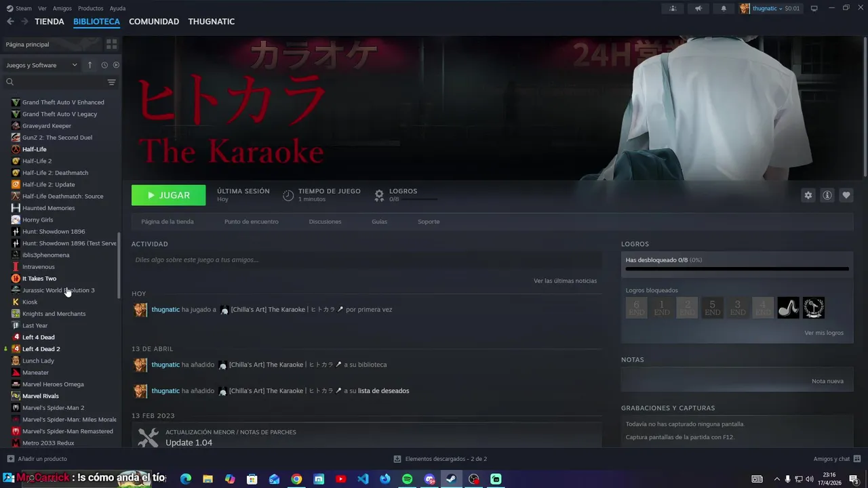Open Update 1.04 patch notes
This screenshot has width=868, height=488.
pyautogui.click(x=189, y=443)
